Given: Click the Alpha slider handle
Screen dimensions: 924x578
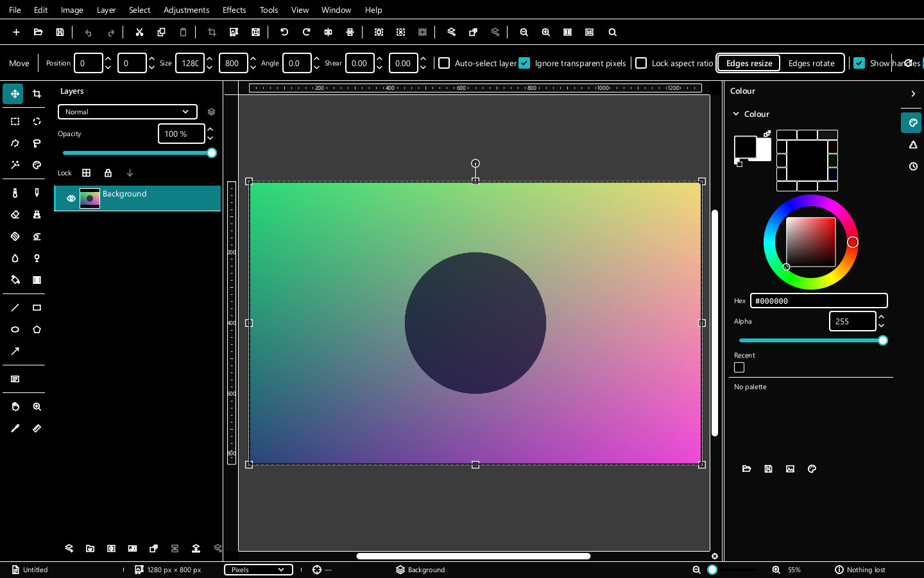Looking at the screenshot, I should pyautogui.click(x=883, y=340).
